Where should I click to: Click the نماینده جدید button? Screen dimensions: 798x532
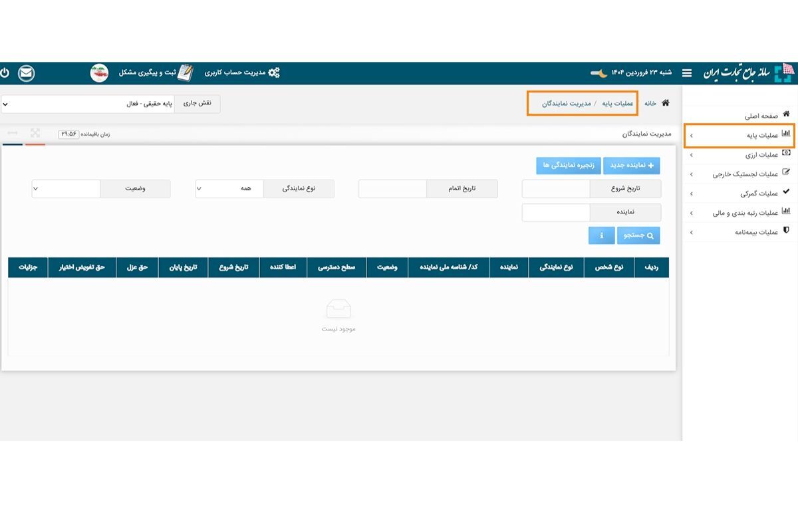click(x=632, y=165)
